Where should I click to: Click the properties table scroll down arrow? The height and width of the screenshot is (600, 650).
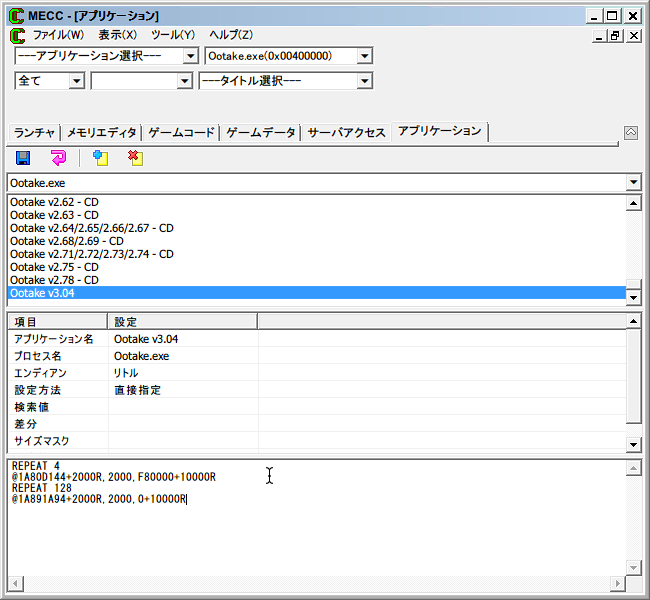tap(633, 445)
